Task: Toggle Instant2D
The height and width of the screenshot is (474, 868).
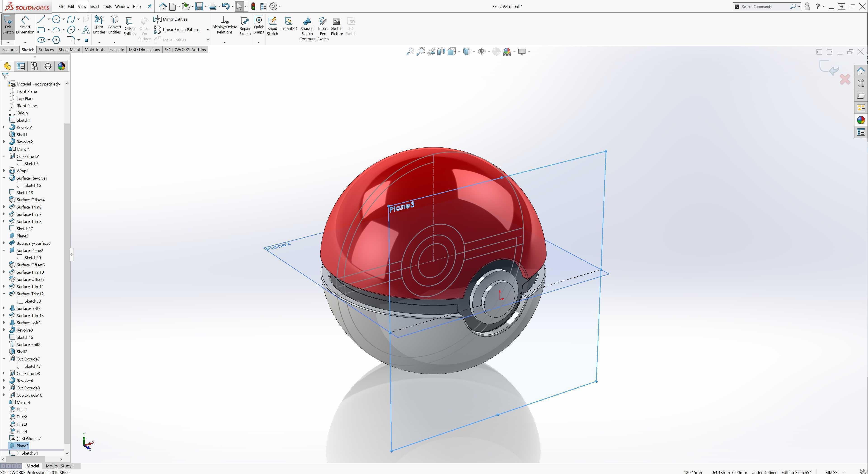Action: (x=289, y=24)
